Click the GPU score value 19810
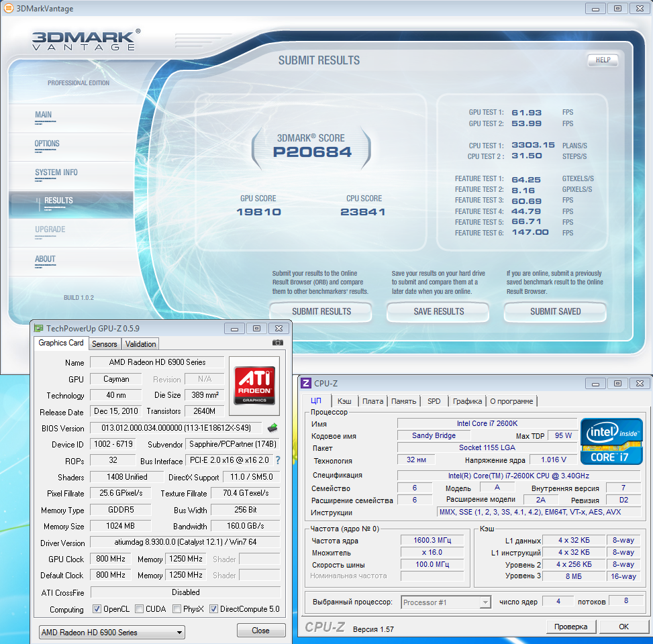The image size is (653, 644). 258,212
